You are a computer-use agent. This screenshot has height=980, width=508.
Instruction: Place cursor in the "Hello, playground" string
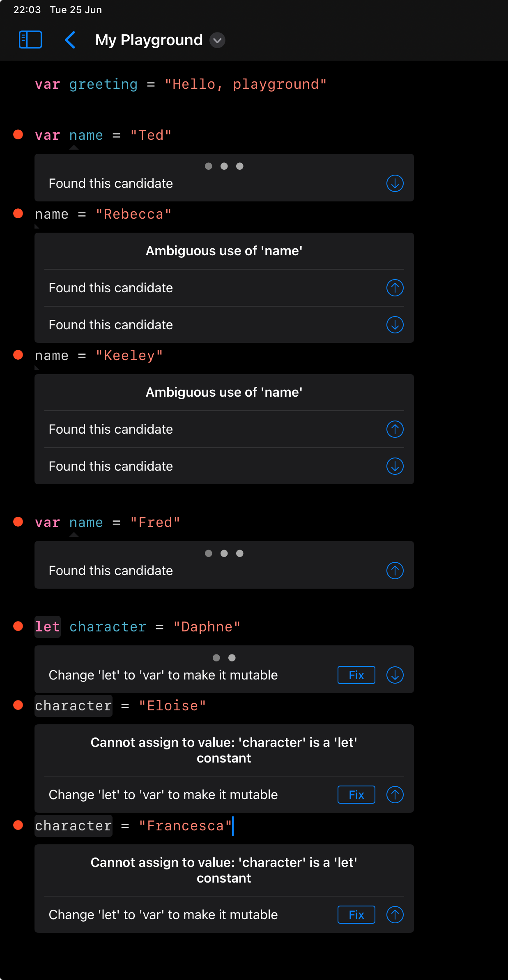tap(246, 84)
